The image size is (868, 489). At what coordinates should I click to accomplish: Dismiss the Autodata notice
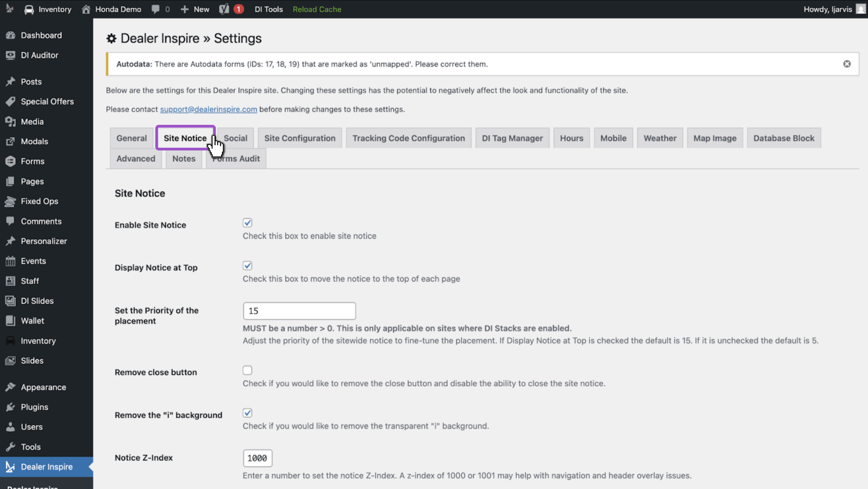tap(847, 64)
